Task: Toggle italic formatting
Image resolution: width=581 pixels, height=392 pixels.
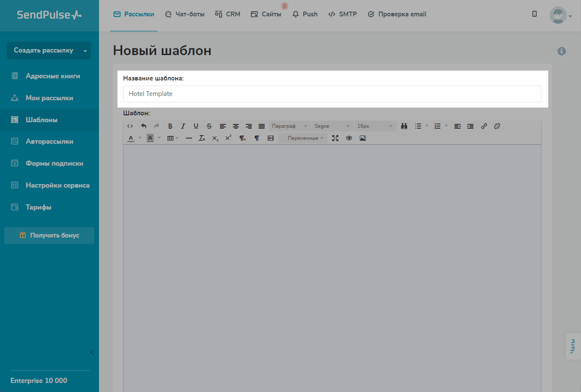Action: click(x=183, y=126)
